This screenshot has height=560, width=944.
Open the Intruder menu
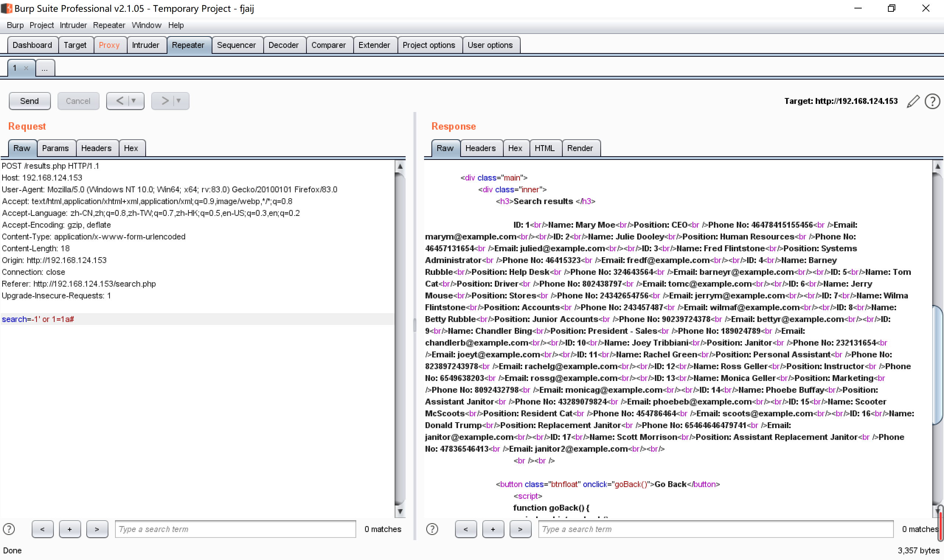pos(73,25)
